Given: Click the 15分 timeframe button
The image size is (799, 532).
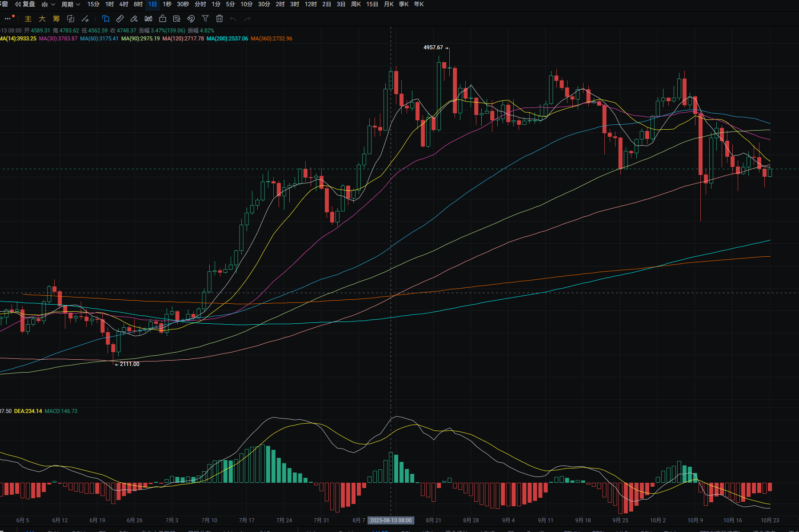Looking at the screenshot, I should [x=93, y=4].
